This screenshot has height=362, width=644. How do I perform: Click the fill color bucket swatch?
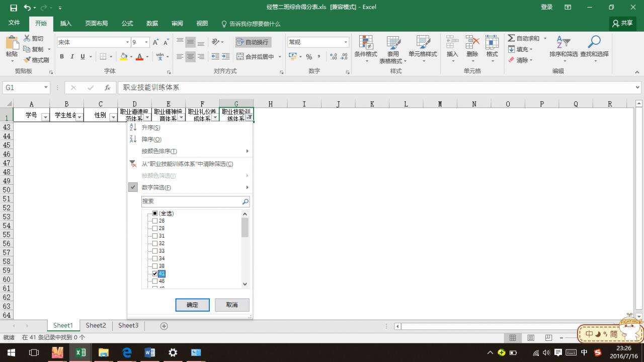point(123,57)
